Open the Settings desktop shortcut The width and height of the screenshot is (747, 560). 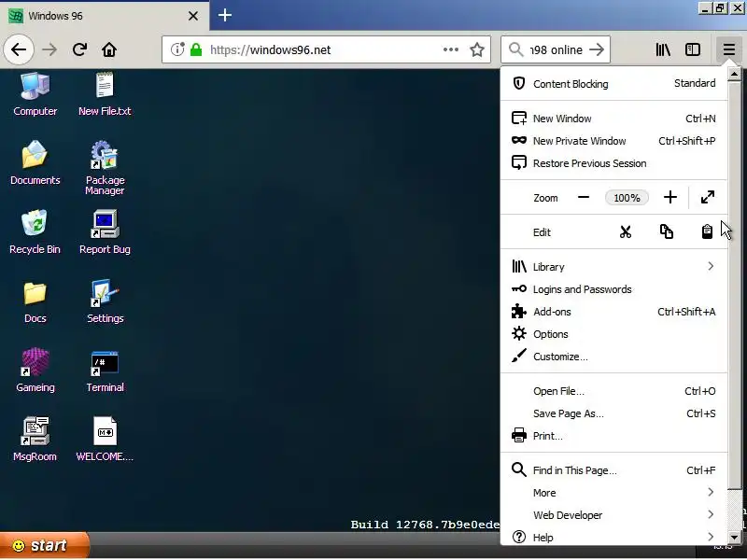tap(105, 301)
